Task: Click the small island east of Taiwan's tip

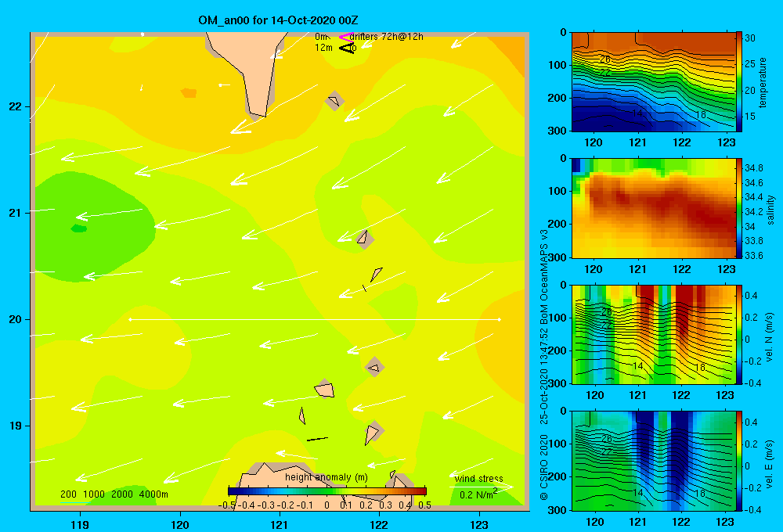Action: tap(334, 101)
